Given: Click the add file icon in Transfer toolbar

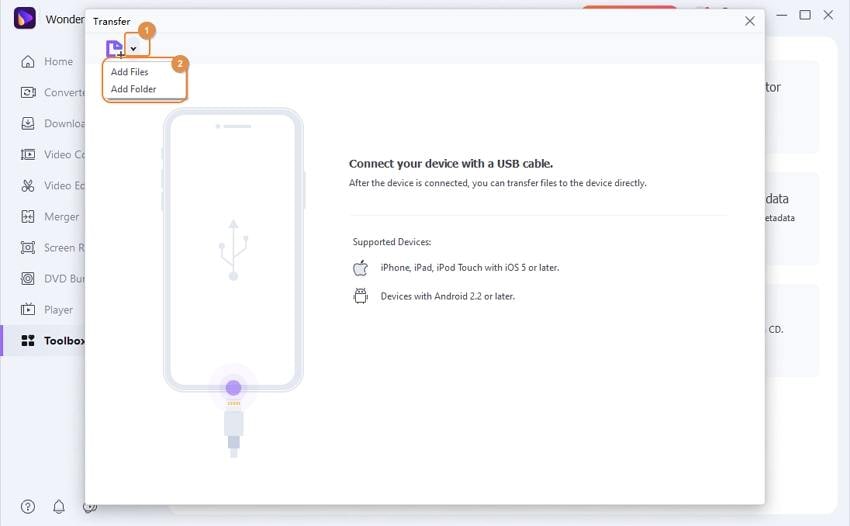Looking at the screenshot, I should [x=115, y=48].
